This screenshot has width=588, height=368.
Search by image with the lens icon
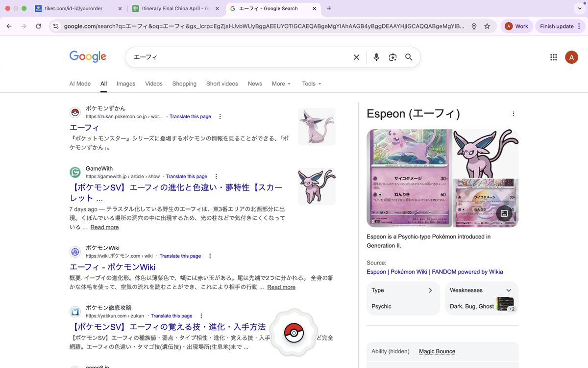392,57
